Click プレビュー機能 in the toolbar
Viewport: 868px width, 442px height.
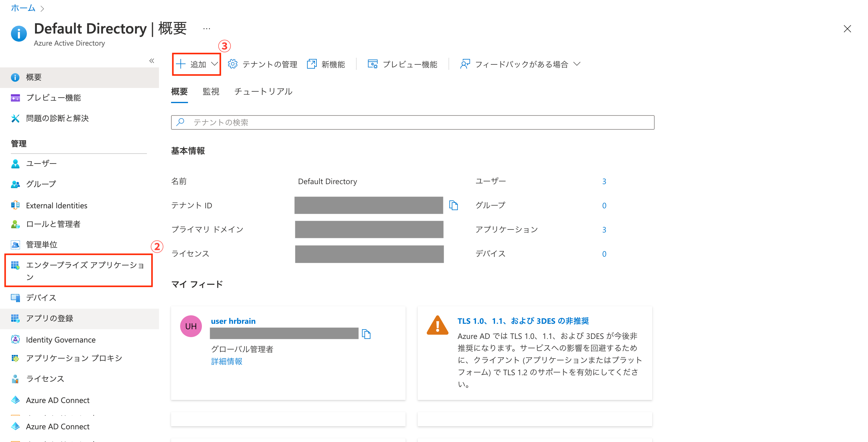coord(402,64)
